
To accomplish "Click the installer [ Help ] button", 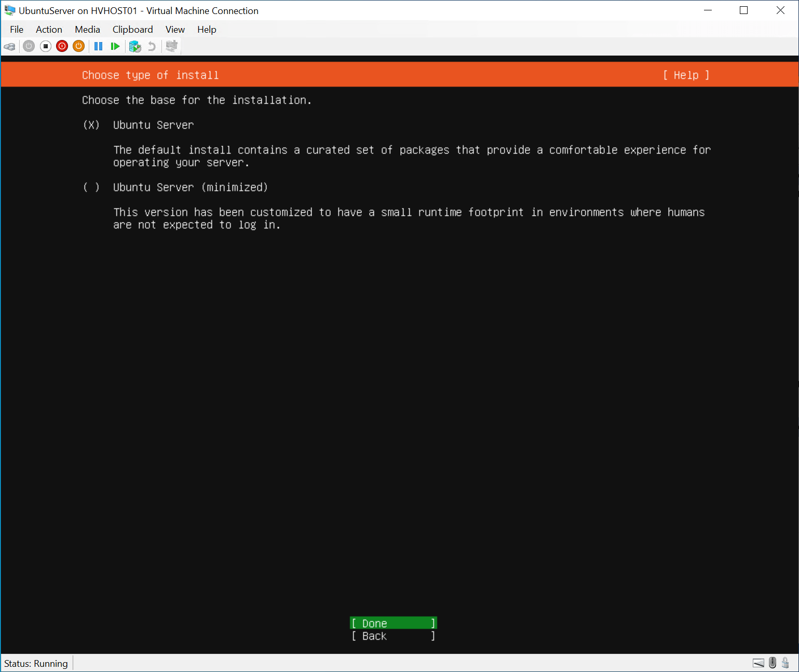I will coord(686,75).
